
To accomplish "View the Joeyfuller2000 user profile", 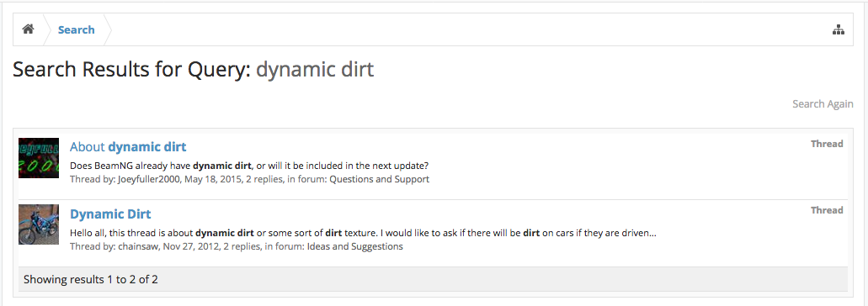I will pos(149,180).
